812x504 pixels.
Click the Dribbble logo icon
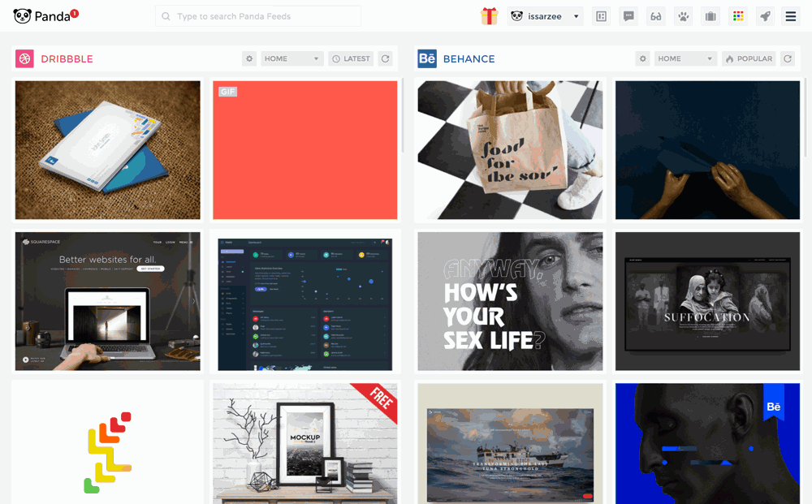click(24, 58)
